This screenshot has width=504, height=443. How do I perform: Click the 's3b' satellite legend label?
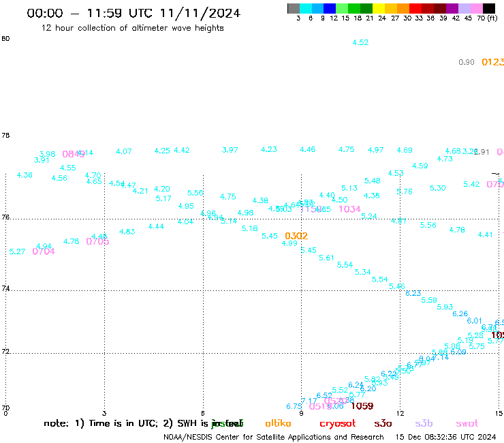(x=424, y=423)
